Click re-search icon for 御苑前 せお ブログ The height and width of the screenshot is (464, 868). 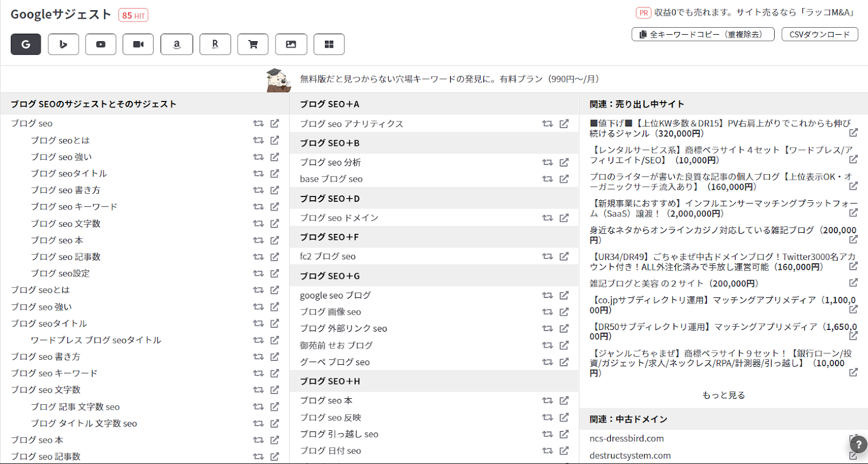(547, 345)
